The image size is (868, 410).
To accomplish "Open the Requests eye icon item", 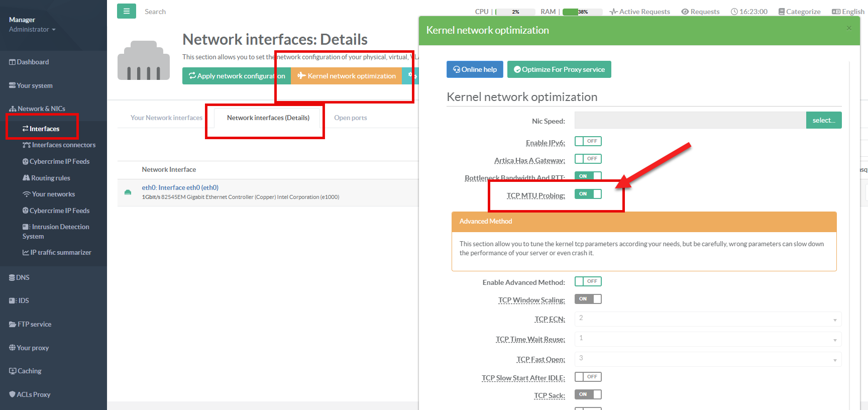I will coord(700,12).
